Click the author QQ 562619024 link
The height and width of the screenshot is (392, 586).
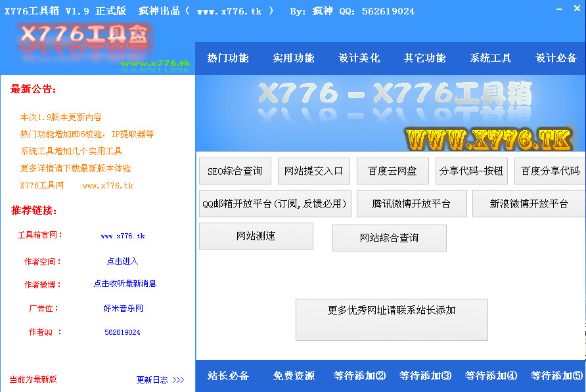pyautogui.click(x=122, y=332)
